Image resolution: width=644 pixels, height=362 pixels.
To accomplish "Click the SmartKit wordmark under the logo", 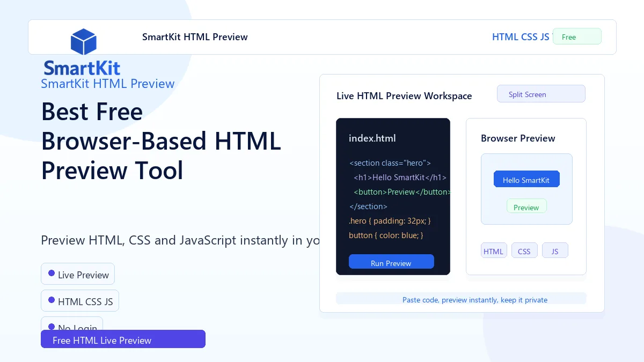I will [82, 68].
